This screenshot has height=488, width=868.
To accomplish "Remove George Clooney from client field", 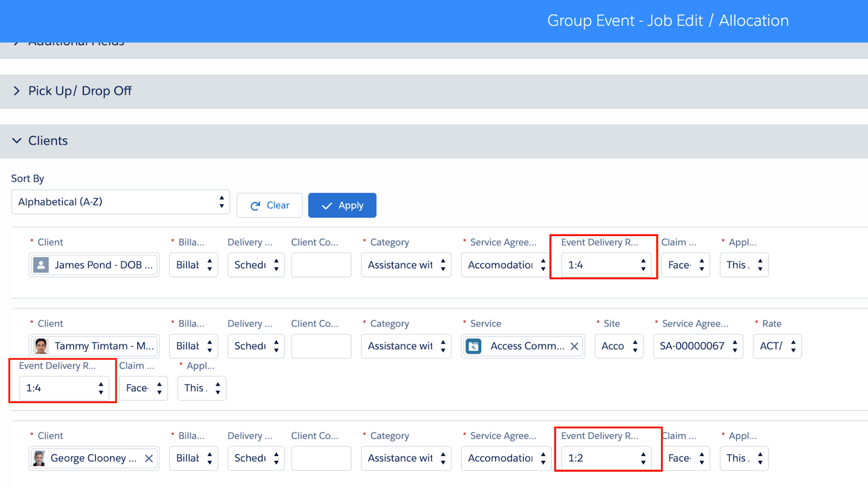I will 149,458.
